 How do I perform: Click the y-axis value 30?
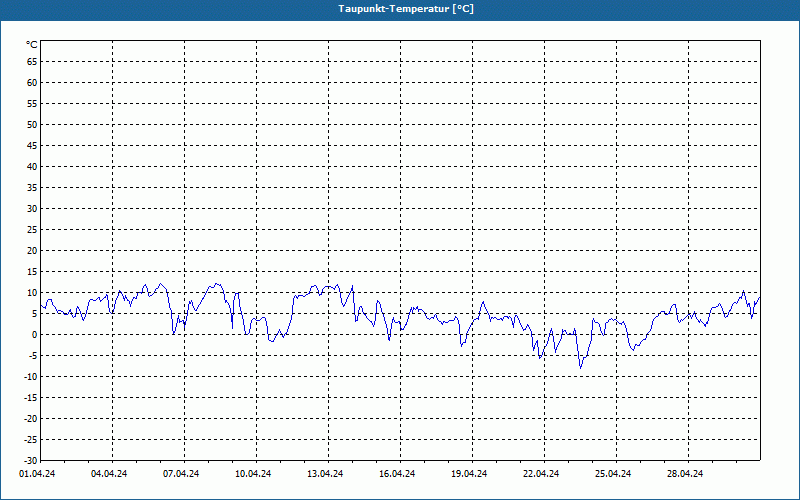click(x=32, y=209)
